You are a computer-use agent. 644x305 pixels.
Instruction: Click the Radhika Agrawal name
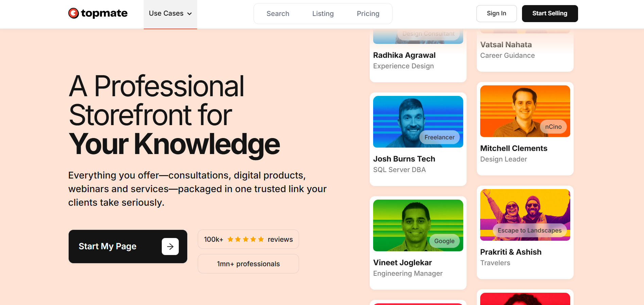point(404,55)
